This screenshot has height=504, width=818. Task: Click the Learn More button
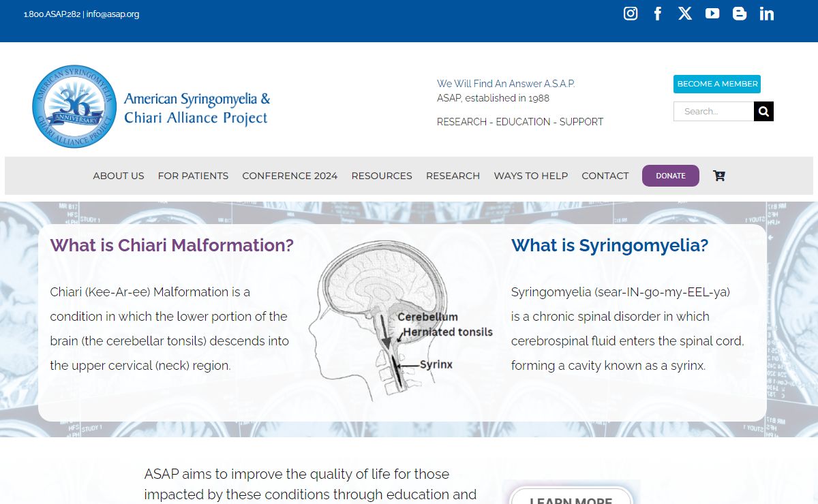[571, 496]
